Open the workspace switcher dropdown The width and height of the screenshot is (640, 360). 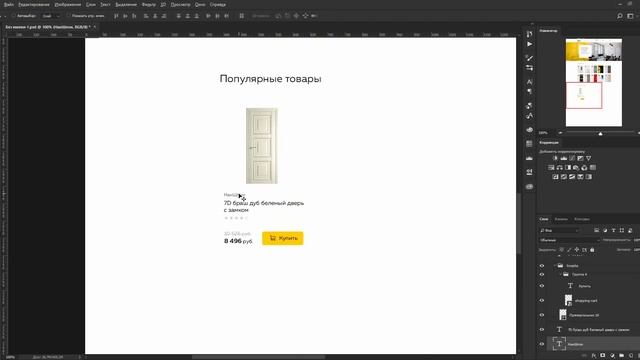coord(631,16)
